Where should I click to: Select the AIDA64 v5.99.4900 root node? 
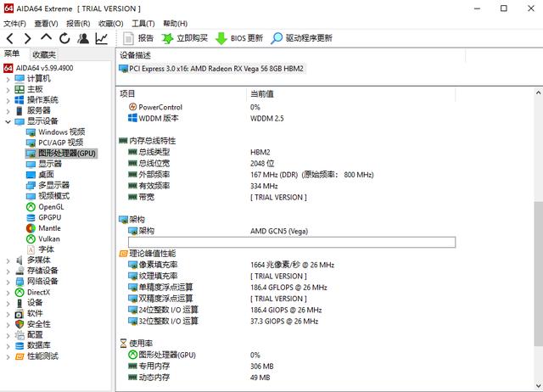(x=38, y=68)
